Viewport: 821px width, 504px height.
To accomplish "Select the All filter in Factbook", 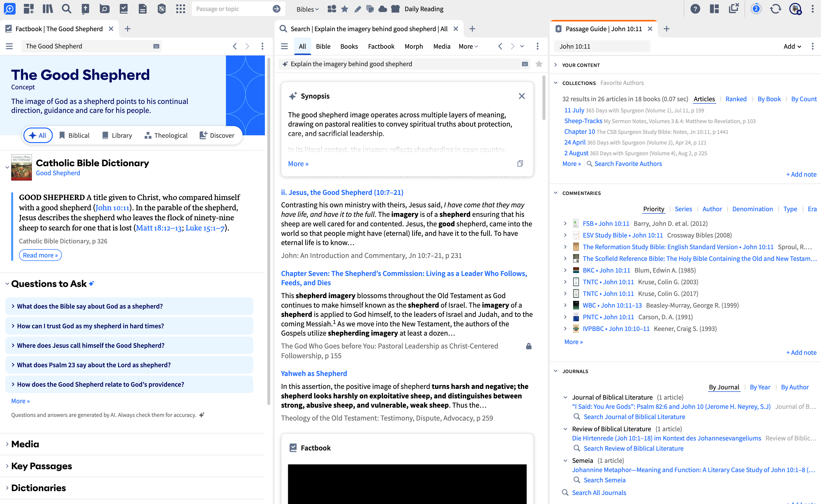I will click(38, 135).
